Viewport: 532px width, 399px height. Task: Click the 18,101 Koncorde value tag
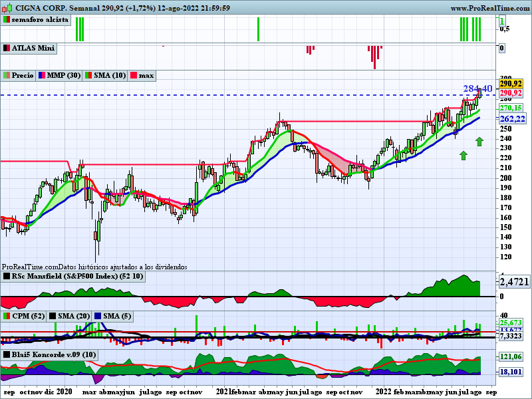[511, 372]
